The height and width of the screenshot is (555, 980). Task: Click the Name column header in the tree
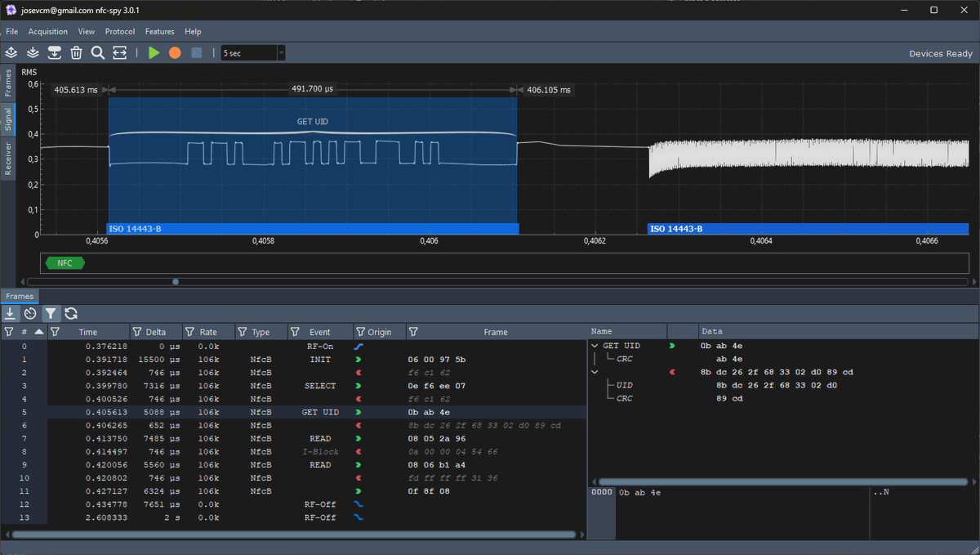627,331
